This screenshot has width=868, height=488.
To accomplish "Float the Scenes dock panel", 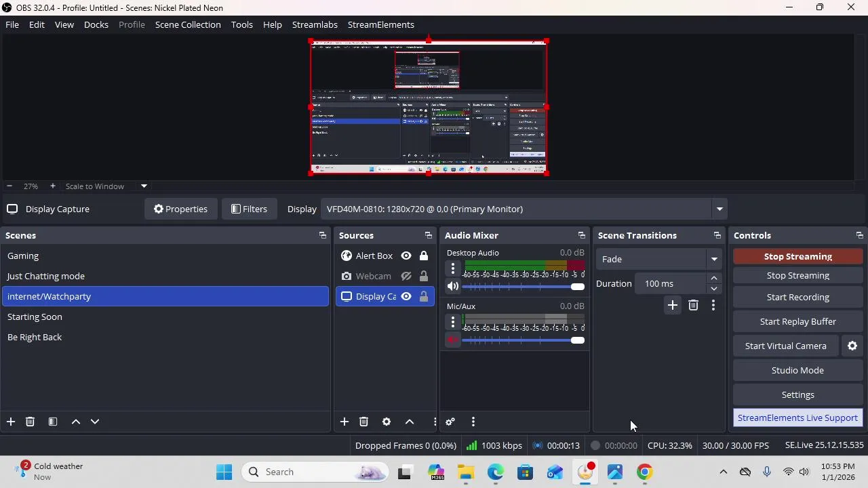I will pos(323,235).
